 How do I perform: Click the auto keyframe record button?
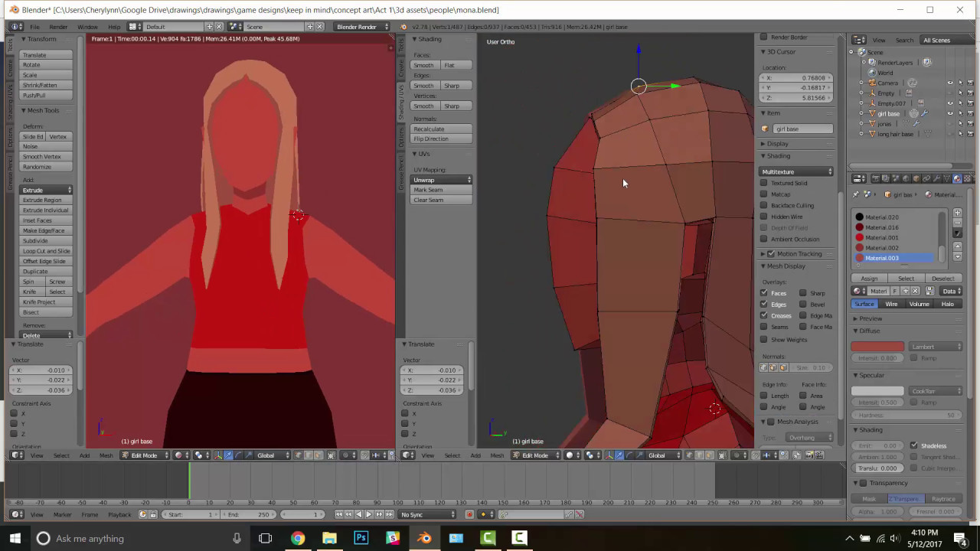click(469, 514)
